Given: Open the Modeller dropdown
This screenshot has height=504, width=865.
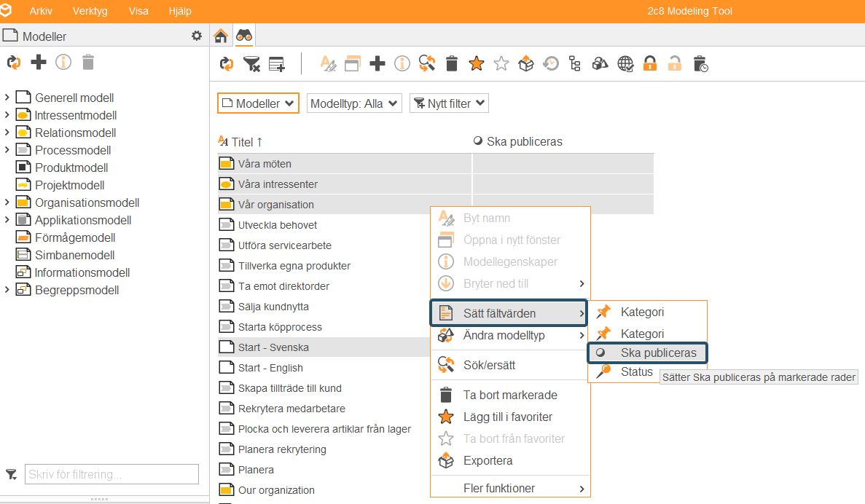Looking at the screenshot, I should [x=258, y=103].
